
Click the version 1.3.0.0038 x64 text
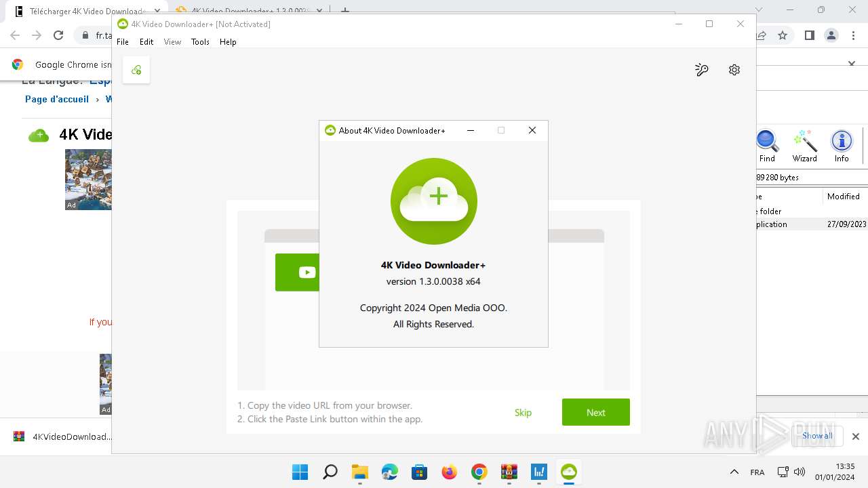433,281
